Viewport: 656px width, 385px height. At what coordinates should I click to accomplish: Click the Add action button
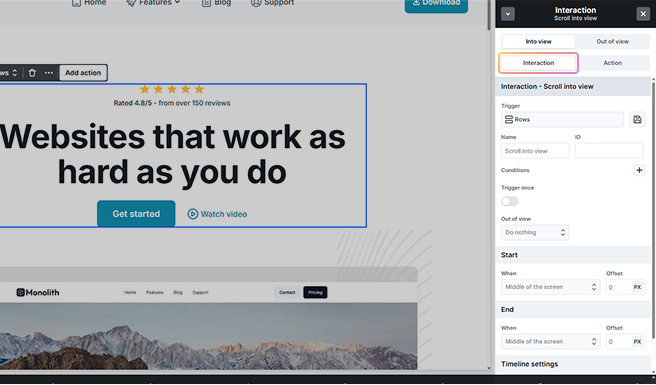[83, 73]
